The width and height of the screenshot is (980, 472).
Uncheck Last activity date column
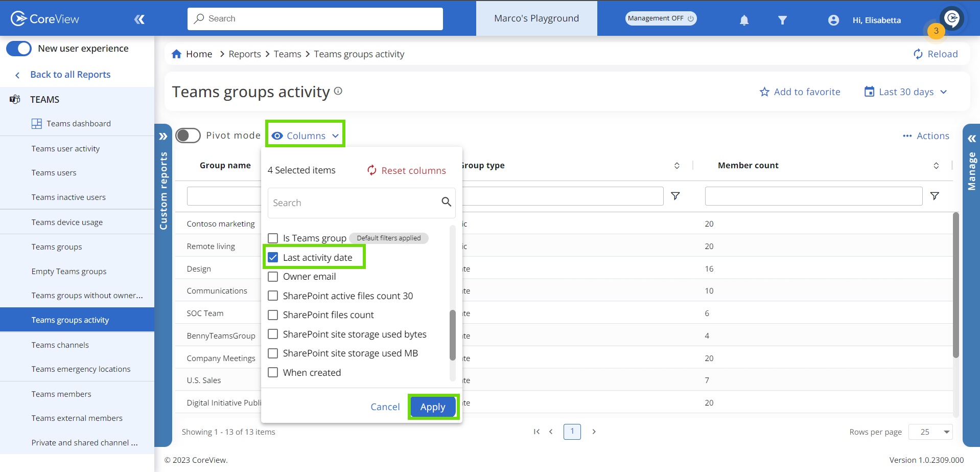(273, 257)
